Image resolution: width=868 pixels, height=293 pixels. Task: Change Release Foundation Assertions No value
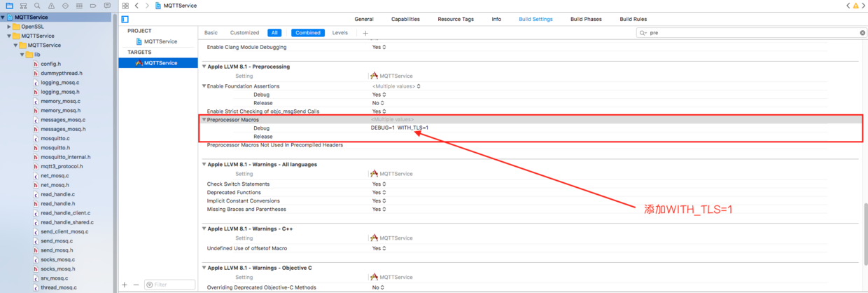pyautogui.click(x=378, y=103)
